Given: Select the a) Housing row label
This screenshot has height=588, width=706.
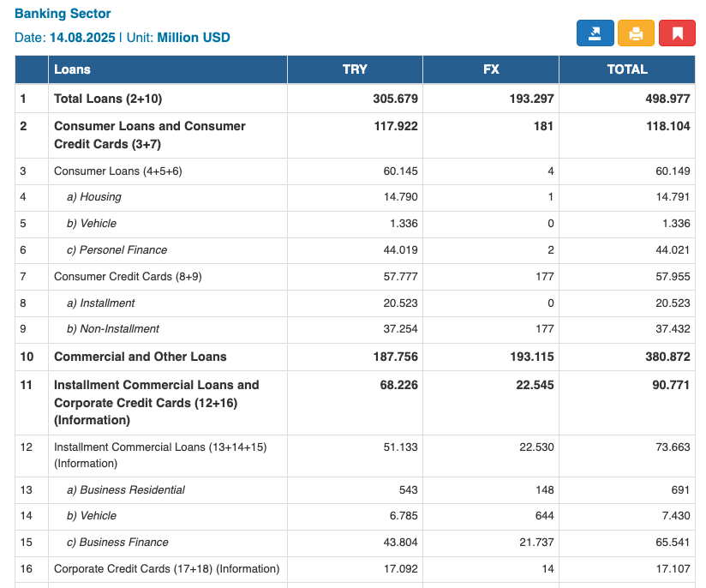Looking at the screenshot, I should pyautogui.click(x=94, y=197).
